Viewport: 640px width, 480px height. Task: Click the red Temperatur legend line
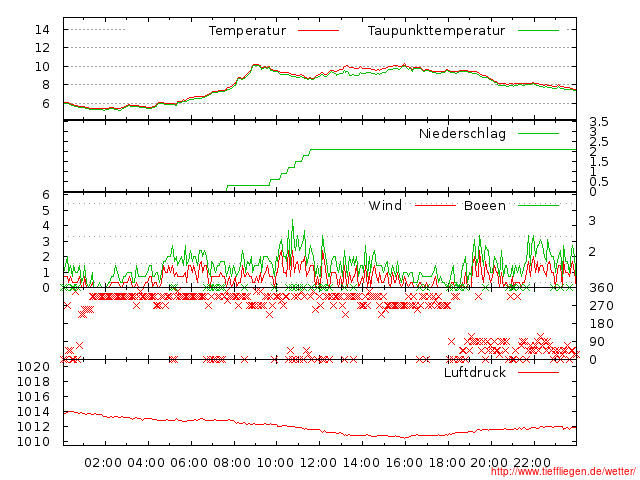coord(318,30)
